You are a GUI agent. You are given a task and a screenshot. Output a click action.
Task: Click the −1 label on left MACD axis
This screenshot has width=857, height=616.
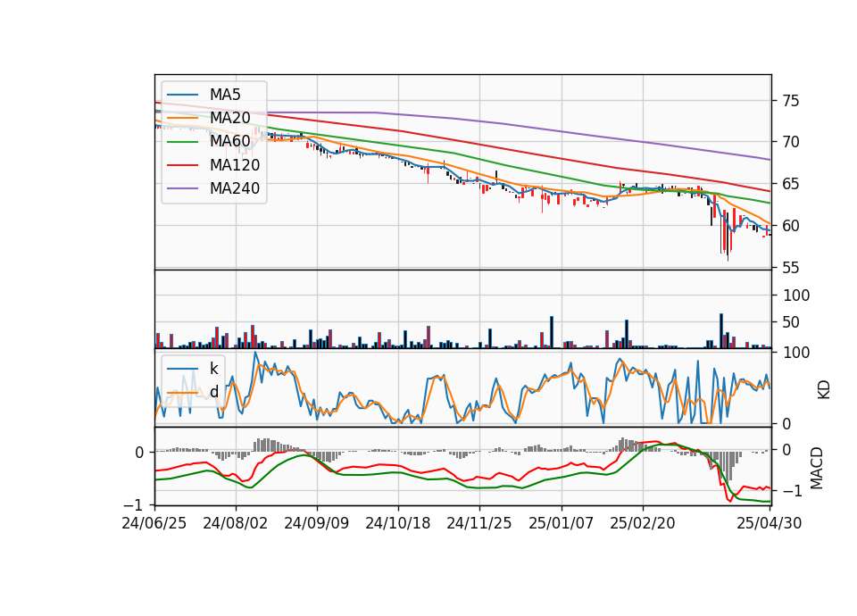point(133,504)
